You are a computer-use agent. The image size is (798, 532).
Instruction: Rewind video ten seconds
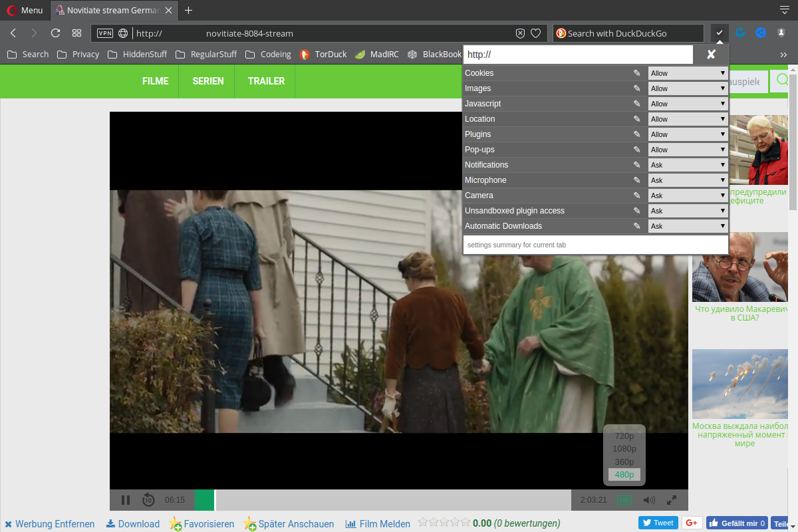[x=148, y=500]
